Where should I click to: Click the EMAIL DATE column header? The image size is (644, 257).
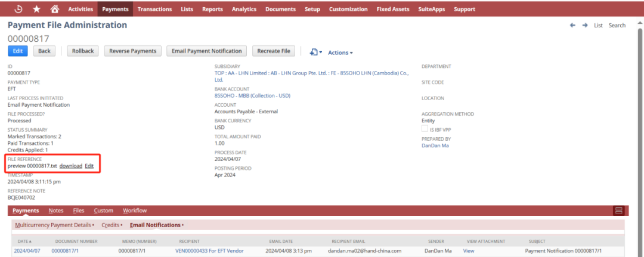pyautogui.click(x=281, y=241)
